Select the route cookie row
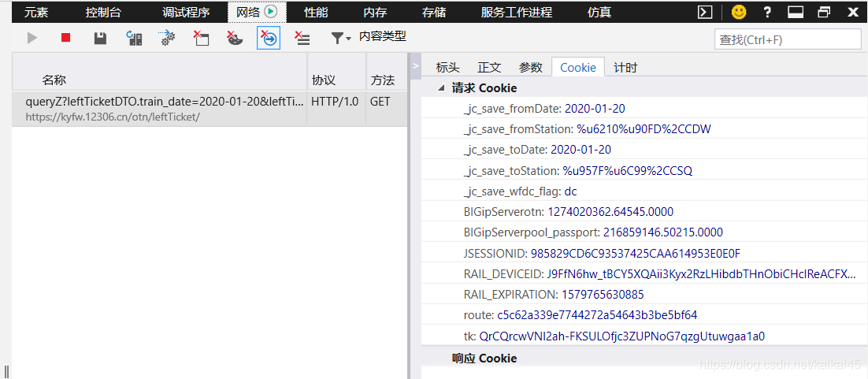Viewport: 868px width, 379px height. coord(644,315)
